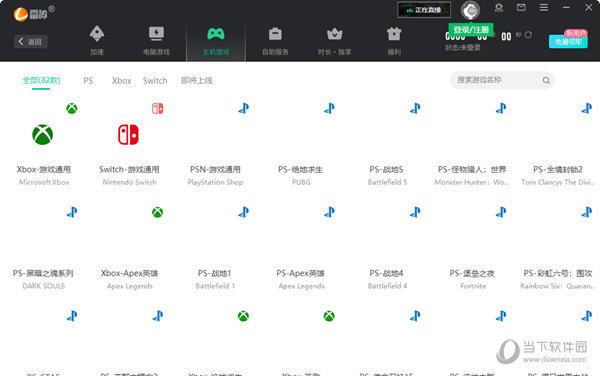
Task: Click the customer service headset icon
Action: click(499, 7)
